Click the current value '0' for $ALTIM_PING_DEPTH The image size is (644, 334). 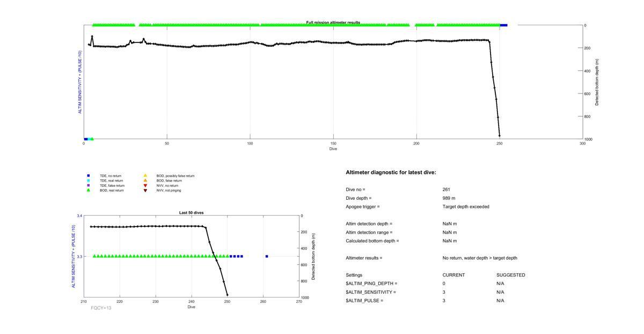click(x=444, y=284)
